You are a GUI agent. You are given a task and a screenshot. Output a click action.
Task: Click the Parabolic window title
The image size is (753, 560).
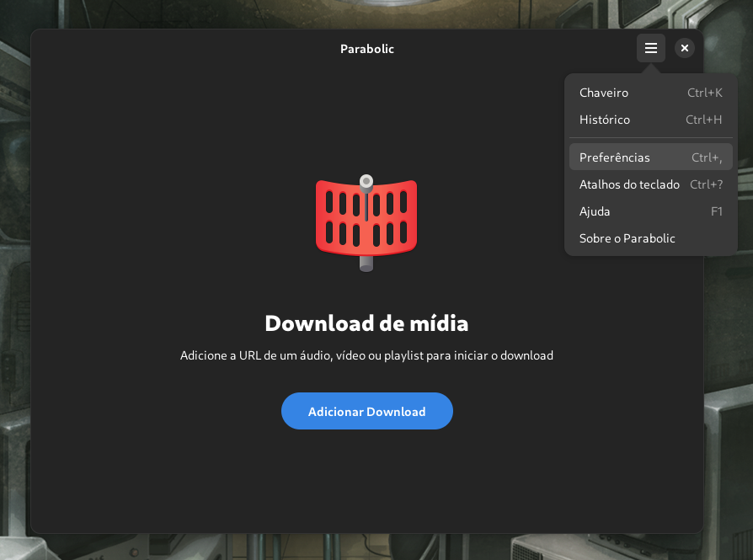[367, 49]
